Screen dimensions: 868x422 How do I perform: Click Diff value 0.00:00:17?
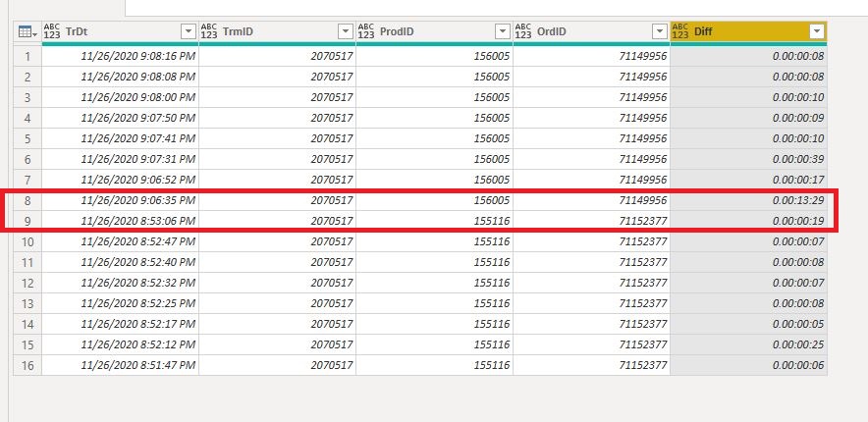[x=748, y=180]
